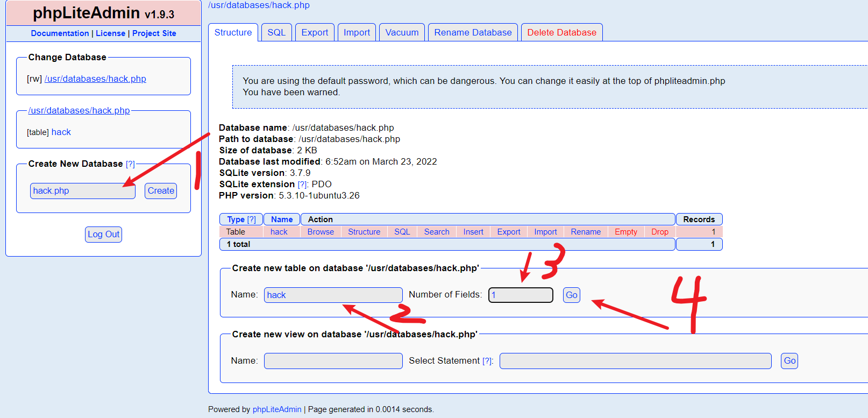868x418 pixels.
Task: Open the Documentation link
Action: click(60, 33)
